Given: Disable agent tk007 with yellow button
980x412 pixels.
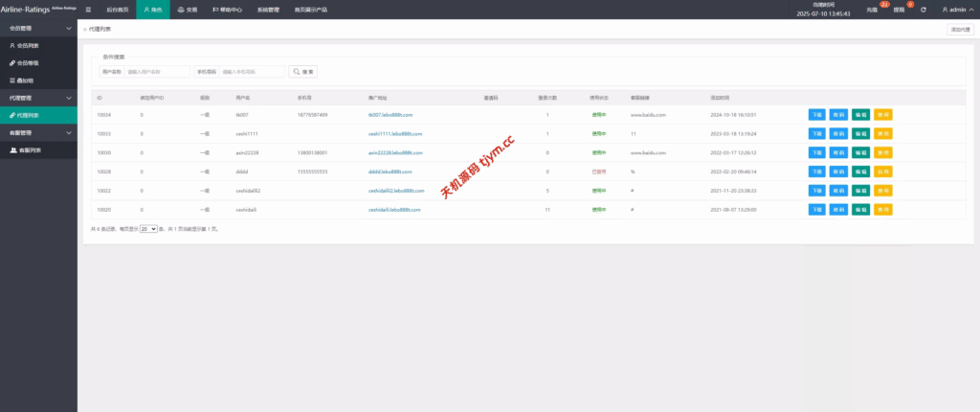Looking at the screenshot, I should click(882, 114).
